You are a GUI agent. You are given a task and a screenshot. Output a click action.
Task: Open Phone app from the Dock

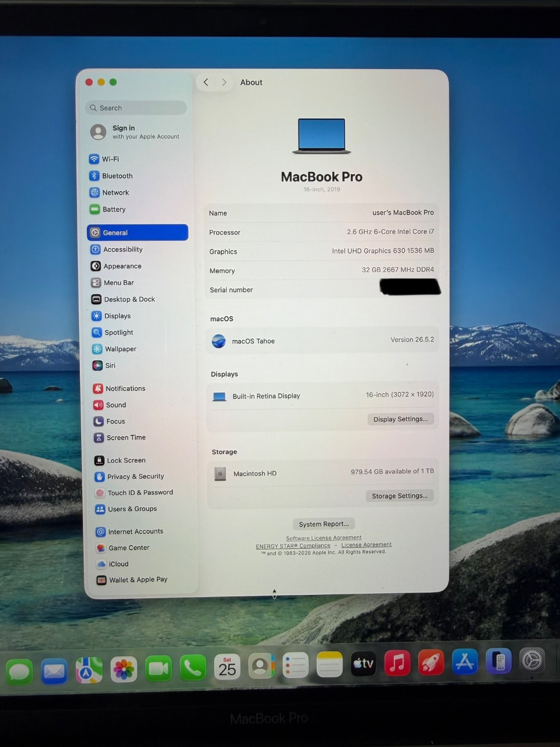pos(193,668)
